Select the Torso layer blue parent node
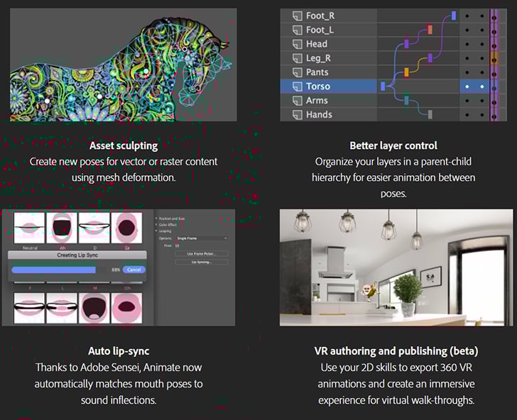The width and height of the screenshot is (517, 420). (383, 87)
